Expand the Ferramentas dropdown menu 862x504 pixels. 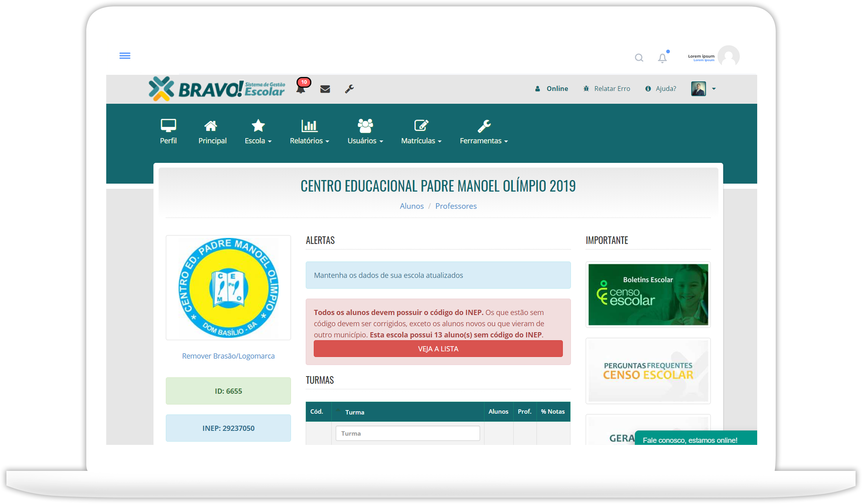tap(484, 132)
